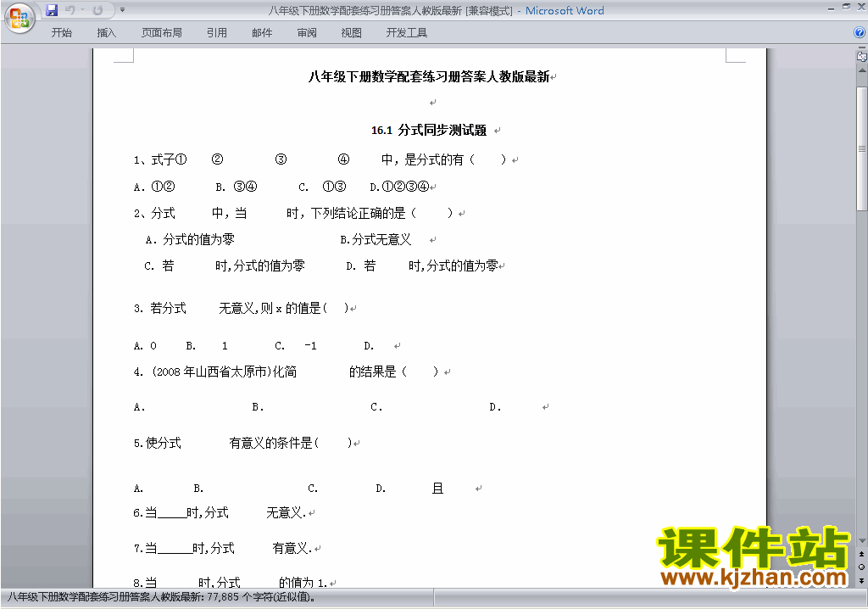Image resolution: width=868 pixels, height=609 pixels.
Task: Click answer option D.①②③④
Action: (399, 187)
